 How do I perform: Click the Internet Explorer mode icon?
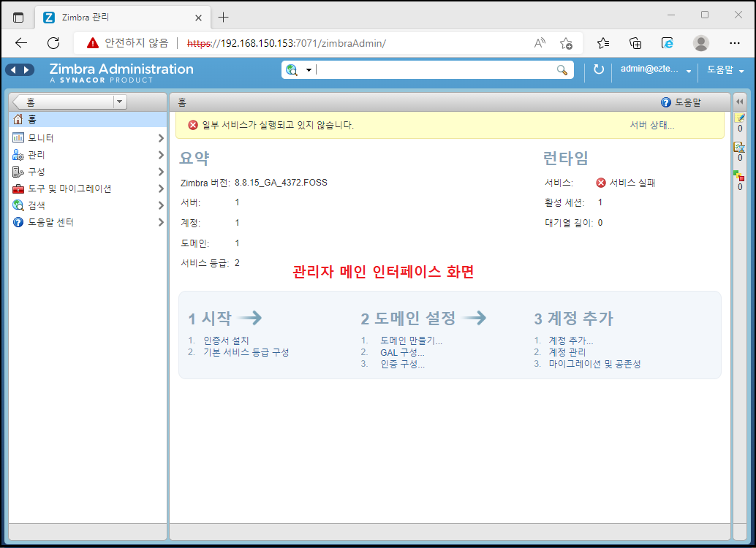pyautogui.click(x=668, y=43)
